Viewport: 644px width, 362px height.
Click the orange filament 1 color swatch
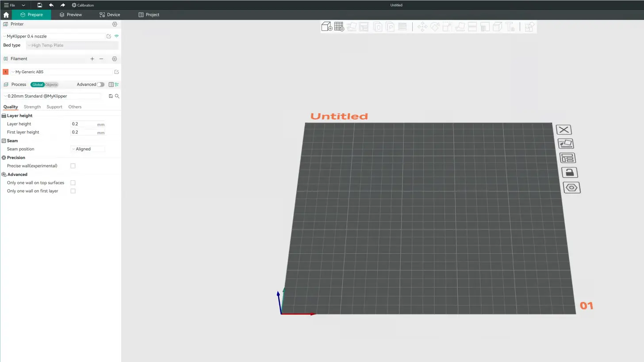point(5,72)
